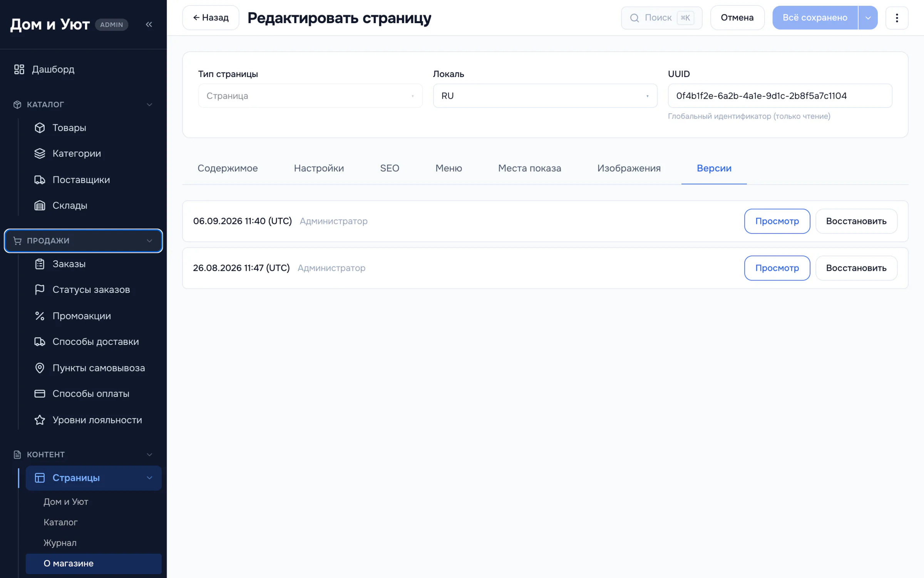Click the Категории layers icon
Screen dimensions: 924x578
coord(40,153)
